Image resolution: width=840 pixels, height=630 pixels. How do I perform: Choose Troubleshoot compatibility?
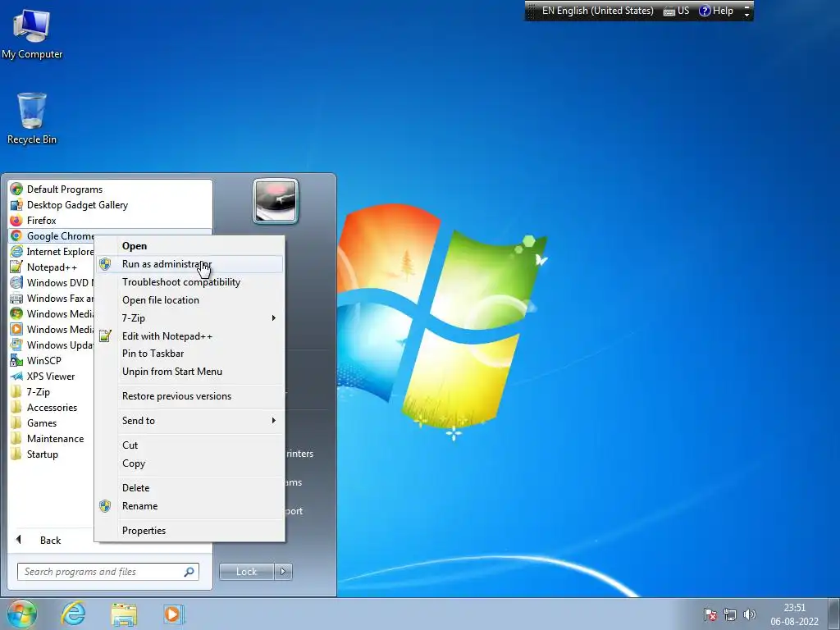click(x=189, y=282)
